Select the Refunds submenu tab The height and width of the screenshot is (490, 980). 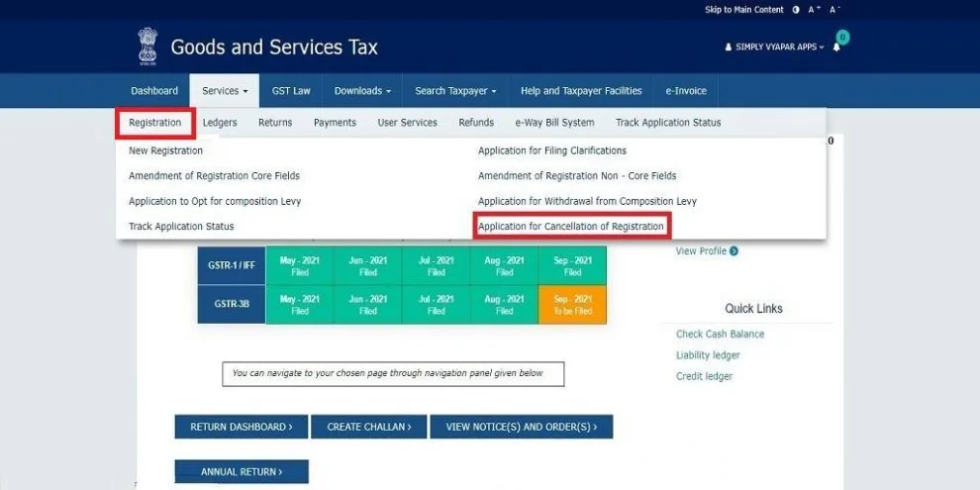point(476,123)
